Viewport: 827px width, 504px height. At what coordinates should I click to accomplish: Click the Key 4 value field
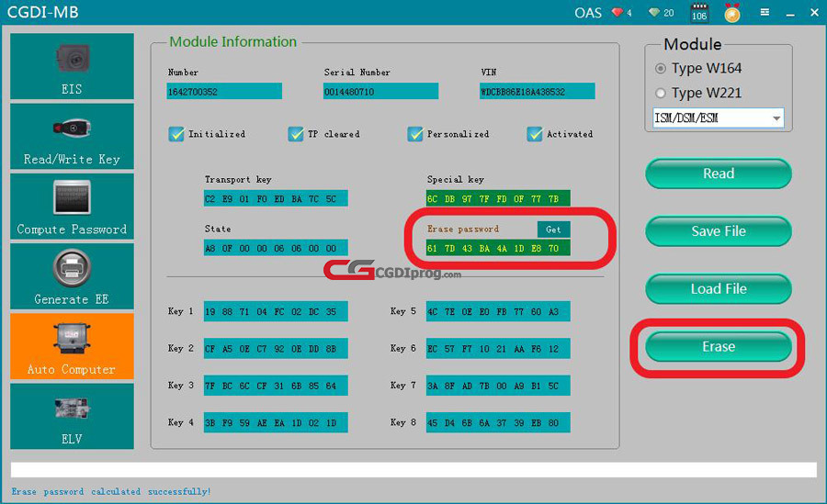pyautogui.click(x=276, y=422)
